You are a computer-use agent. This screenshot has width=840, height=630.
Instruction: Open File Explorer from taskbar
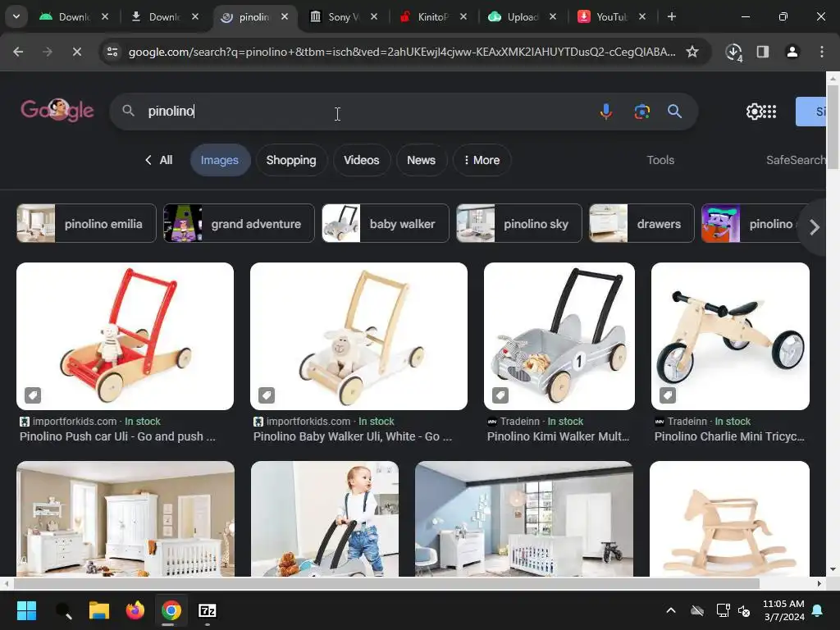(99, 610)
